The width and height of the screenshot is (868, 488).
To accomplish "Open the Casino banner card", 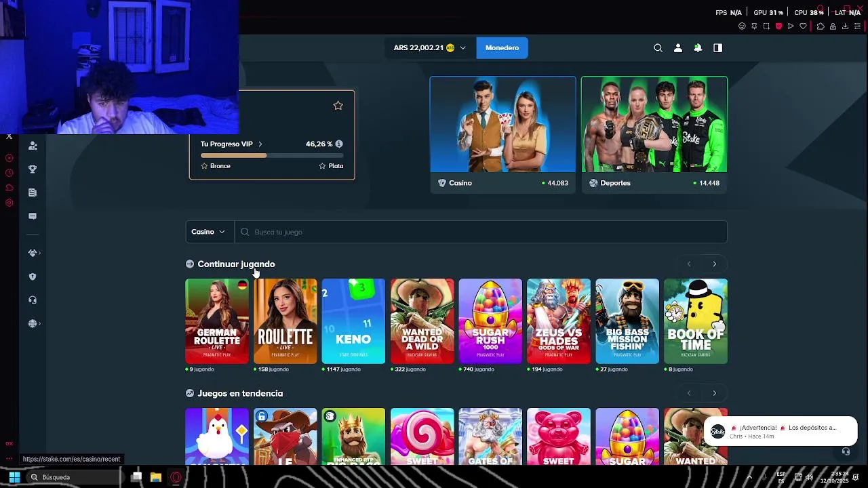I will (x=502, y=134).
